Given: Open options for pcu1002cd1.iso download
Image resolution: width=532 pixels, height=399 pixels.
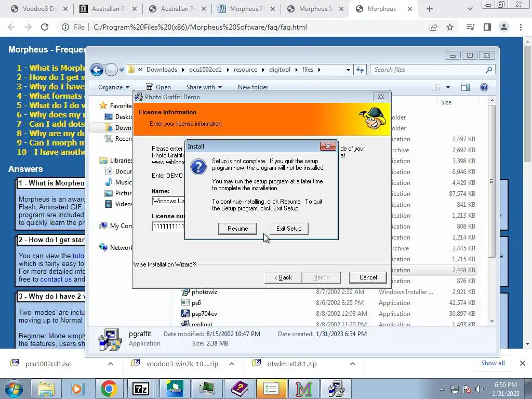Looking at the screenshot, I should (111, 364).
